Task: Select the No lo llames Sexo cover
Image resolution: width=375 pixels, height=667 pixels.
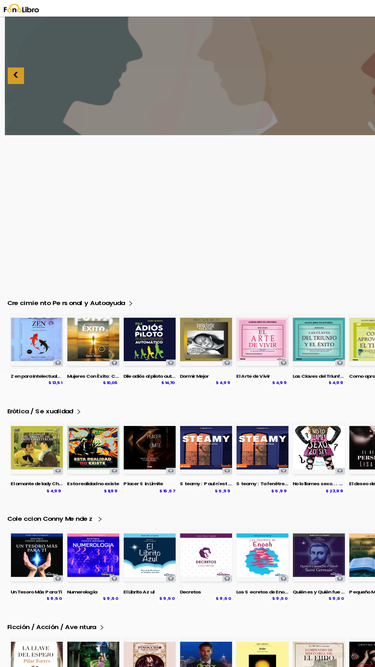Action: (x=319, y=448)
